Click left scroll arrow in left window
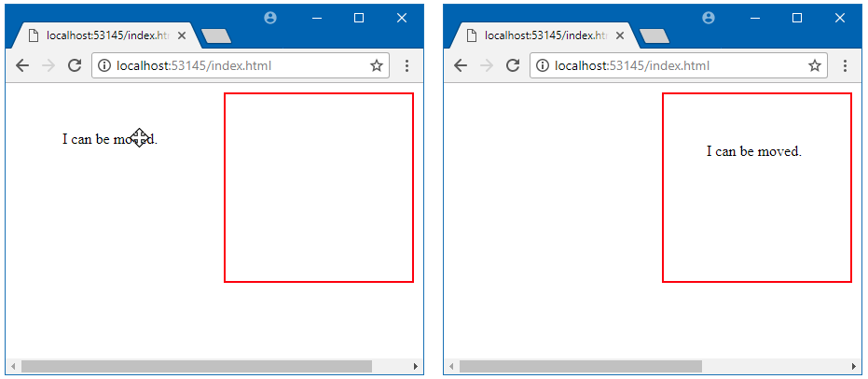Screen dimensions: 868x379 coord(13,366)
